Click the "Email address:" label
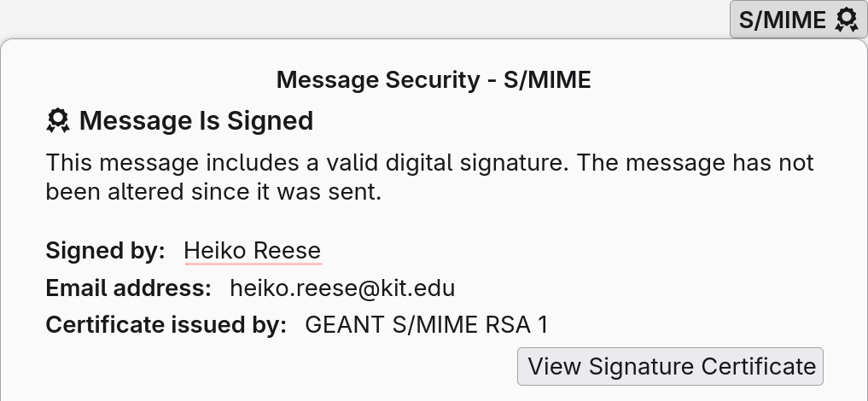Viewport: 868px width, 401px height. click(x=128, y=288)
